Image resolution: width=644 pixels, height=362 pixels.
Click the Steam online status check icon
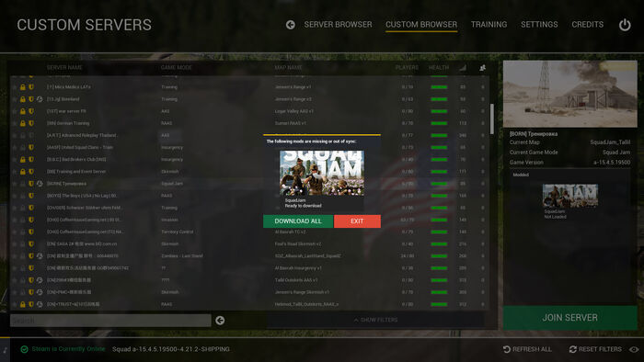25,349
